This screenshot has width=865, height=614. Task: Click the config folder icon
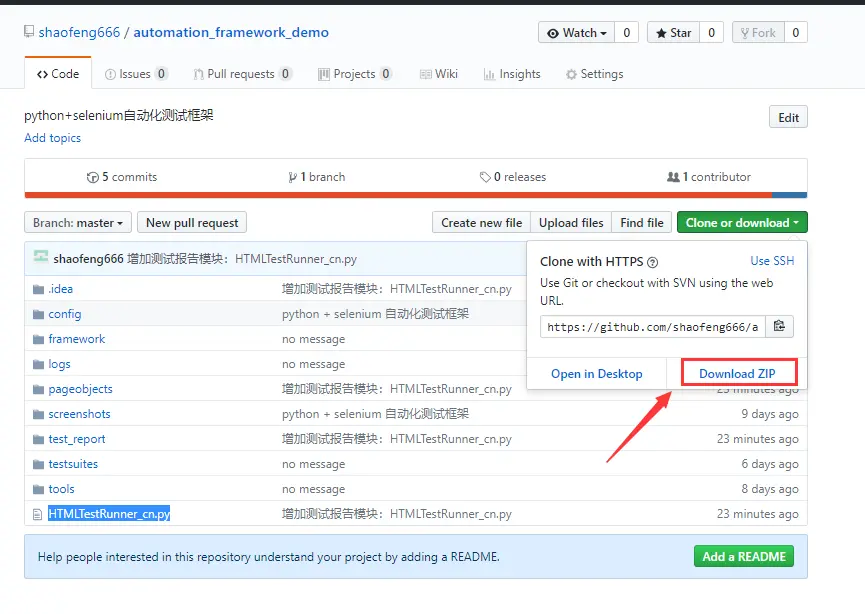(38, 314)
